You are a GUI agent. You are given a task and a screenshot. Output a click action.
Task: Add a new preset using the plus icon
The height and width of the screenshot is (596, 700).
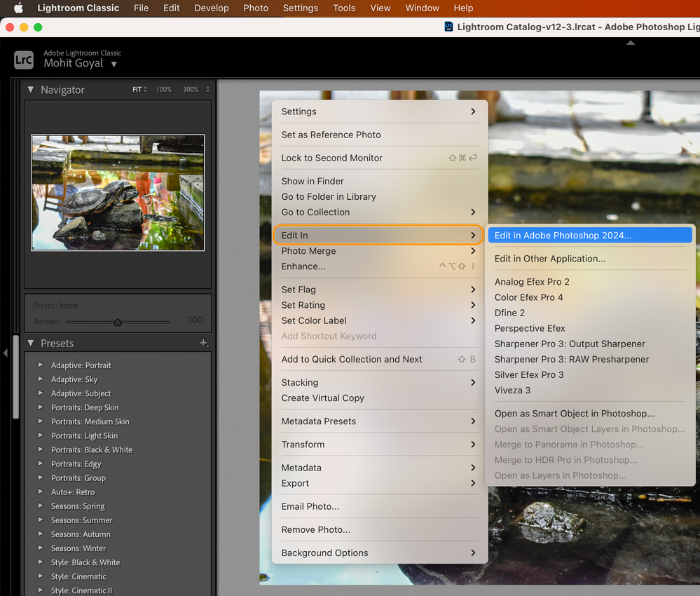click(204, 343)
